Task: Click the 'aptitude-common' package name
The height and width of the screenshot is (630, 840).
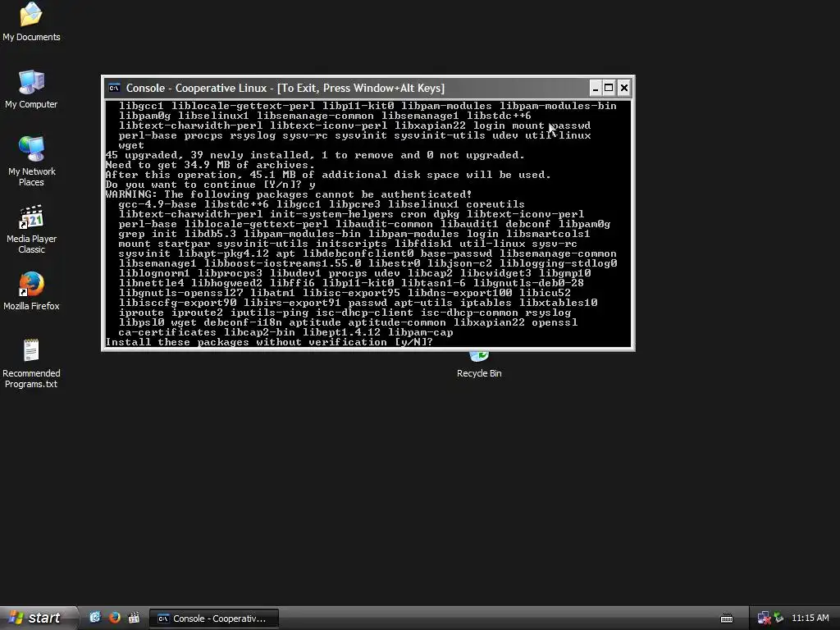Action: 397,322
